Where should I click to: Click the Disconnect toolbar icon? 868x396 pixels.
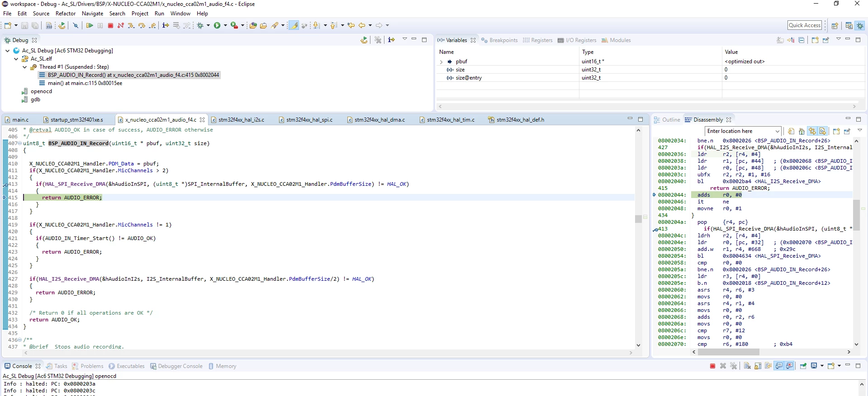point(121,25)
